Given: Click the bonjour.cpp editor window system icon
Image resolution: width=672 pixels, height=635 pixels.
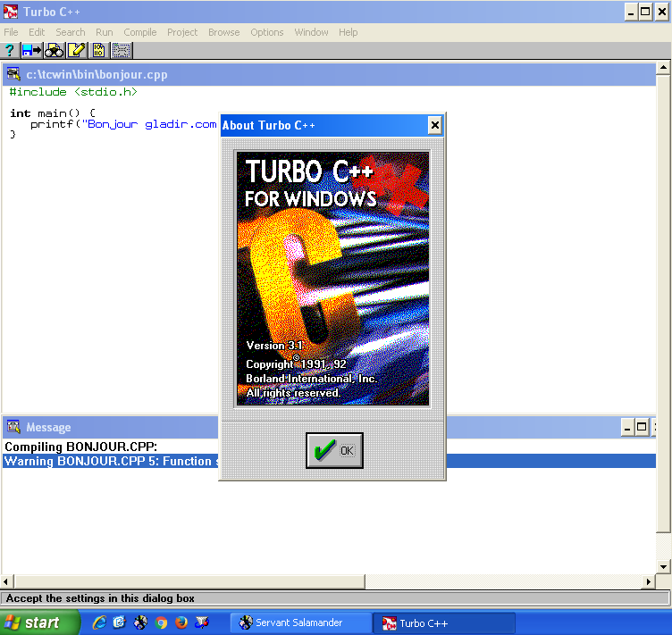Looking at the screenshot, I should coord(13,74).
